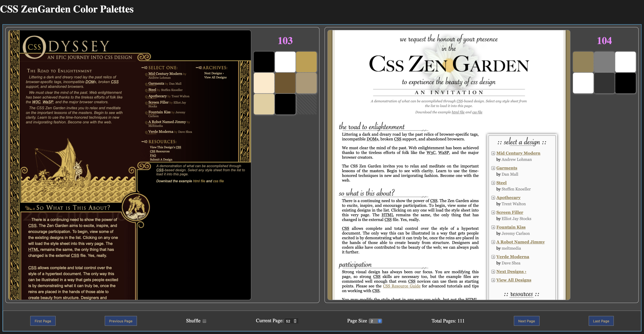Enable the Shuffle checkbox
The width and height of the screenshot is (644, 334).
coord(204,321)
